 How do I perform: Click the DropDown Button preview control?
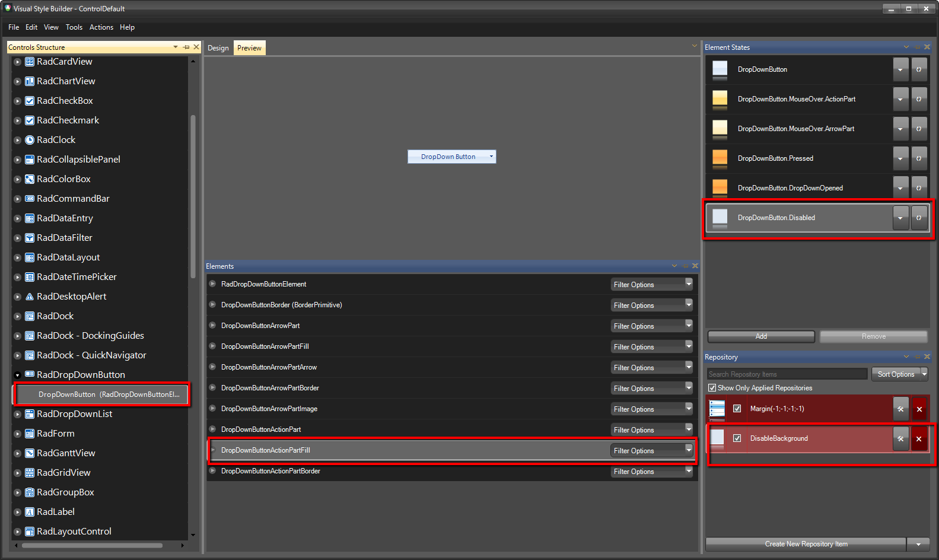451,157
